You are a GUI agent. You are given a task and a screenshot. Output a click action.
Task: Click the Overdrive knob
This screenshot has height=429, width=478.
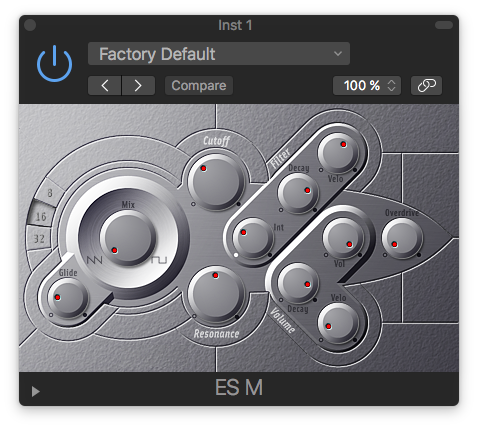(402, 238)
